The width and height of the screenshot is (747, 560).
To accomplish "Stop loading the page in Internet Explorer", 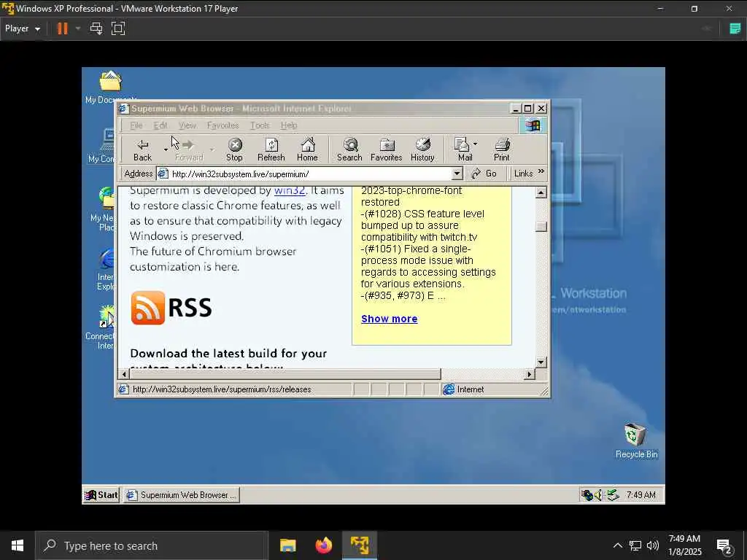I will (234, 149).
